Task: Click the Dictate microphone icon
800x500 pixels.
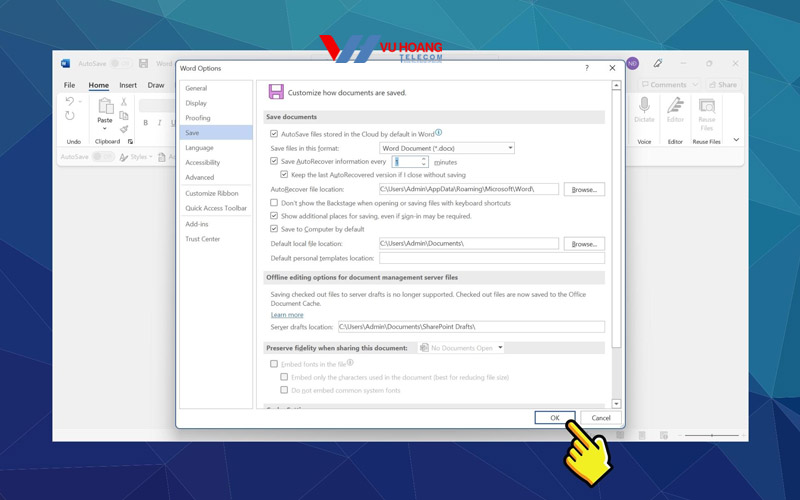Action: (644, 107)
